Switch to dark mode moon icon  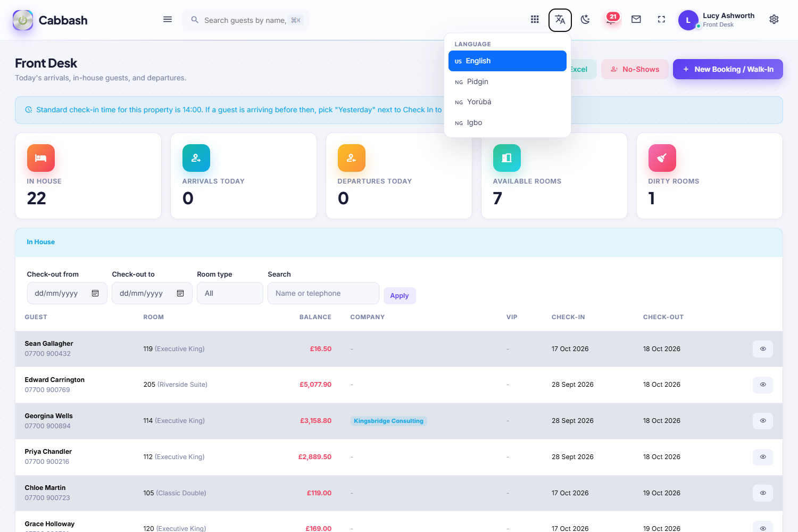coord(585,20)
